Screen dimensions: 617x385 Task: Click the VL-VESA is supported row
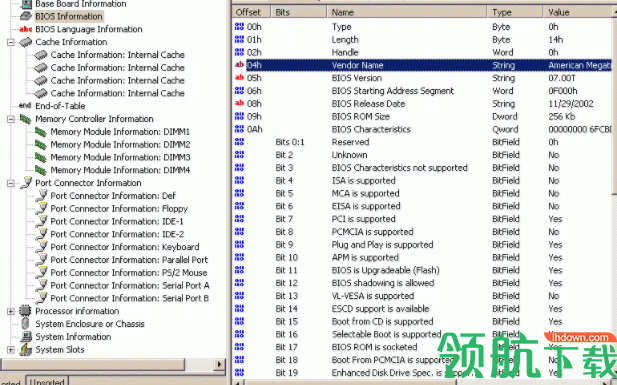(424, 296)
